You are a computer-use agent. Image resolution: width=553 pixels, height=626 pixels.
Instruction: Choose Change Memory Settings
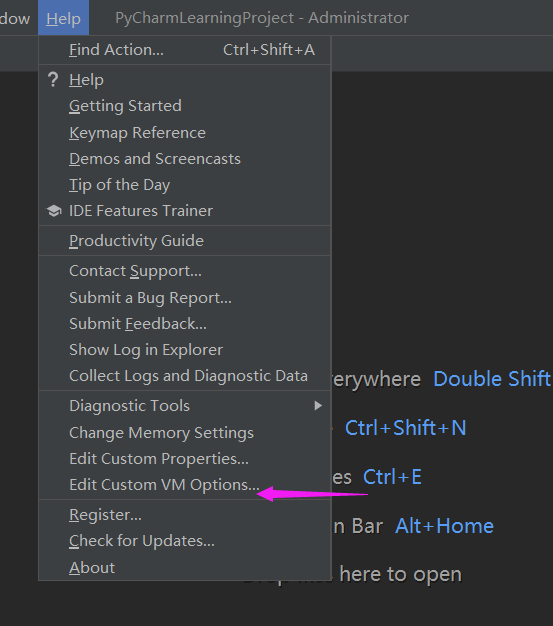tap(184, 433)
